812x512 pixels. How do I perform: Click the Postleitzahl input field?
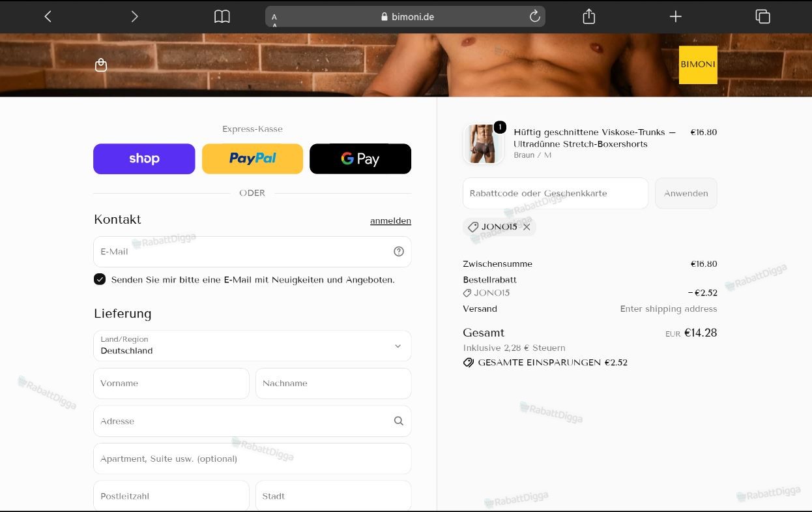pos(171,496)
